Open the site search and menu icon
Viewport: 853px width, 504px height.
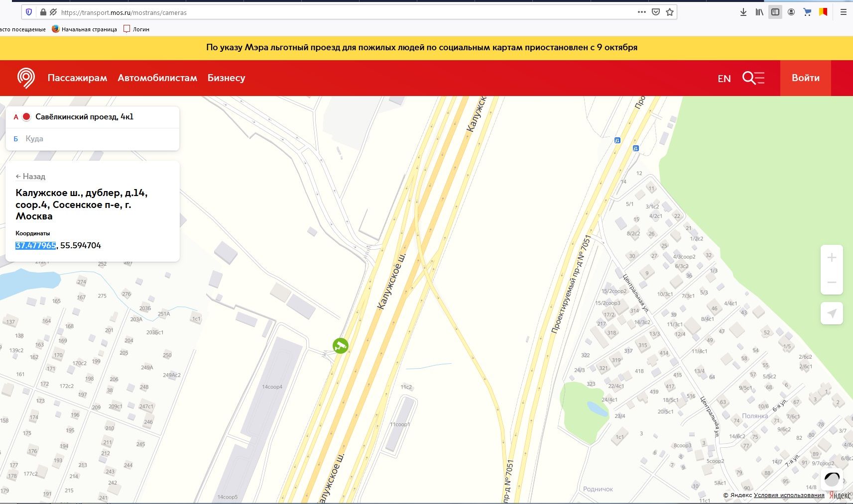coord(753,78)
